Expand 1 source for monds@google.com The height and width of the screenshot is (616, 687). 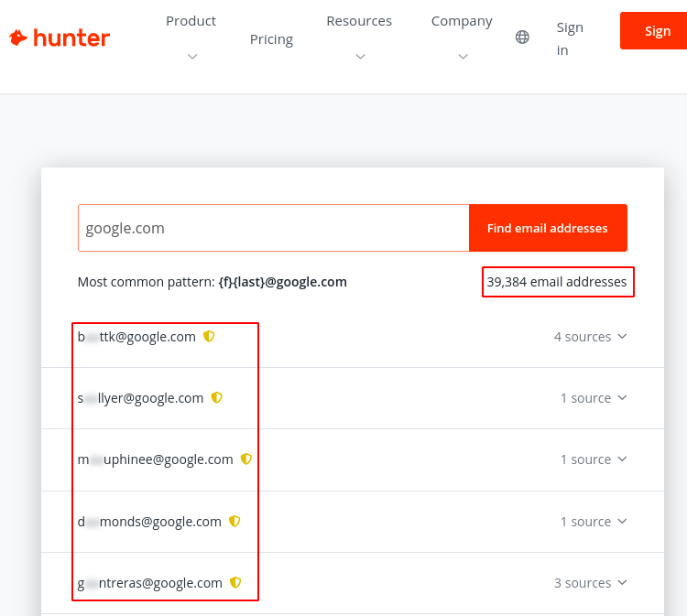point(594,522)
